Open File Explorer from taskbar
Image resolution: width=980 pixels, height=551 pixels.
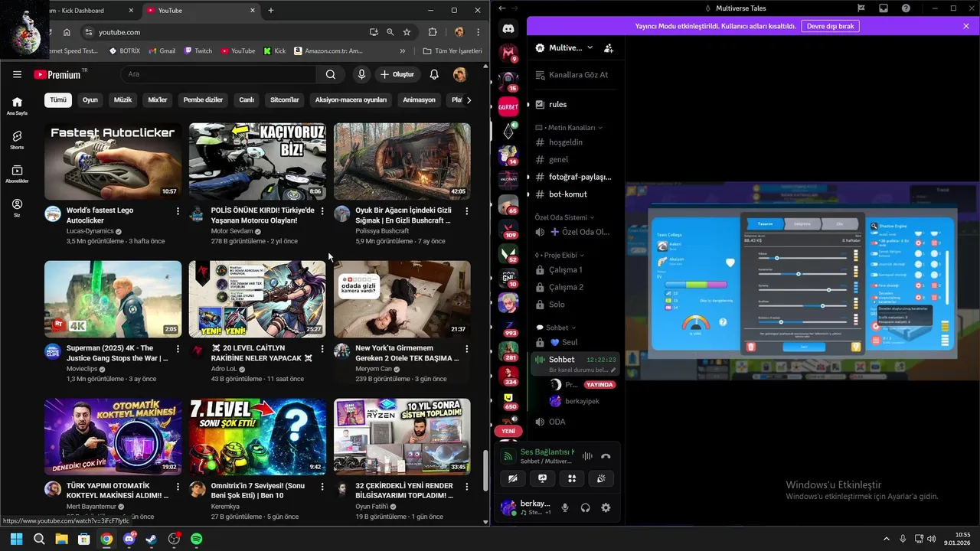61,539
